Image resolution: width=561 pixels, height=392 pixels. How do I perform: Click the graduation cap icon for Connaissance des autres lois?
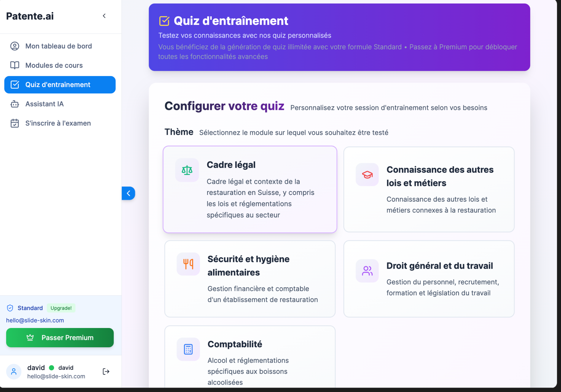pyautogui.click(x=367, y=175)
